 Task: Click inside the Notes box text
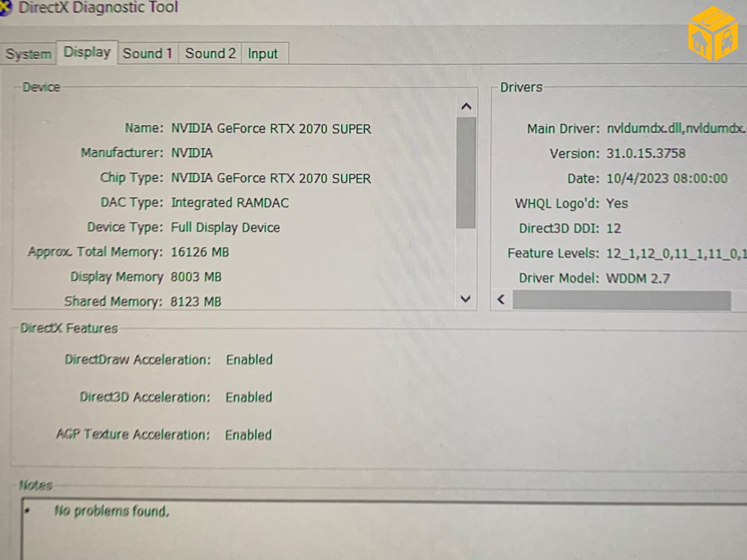pos(112,511)
